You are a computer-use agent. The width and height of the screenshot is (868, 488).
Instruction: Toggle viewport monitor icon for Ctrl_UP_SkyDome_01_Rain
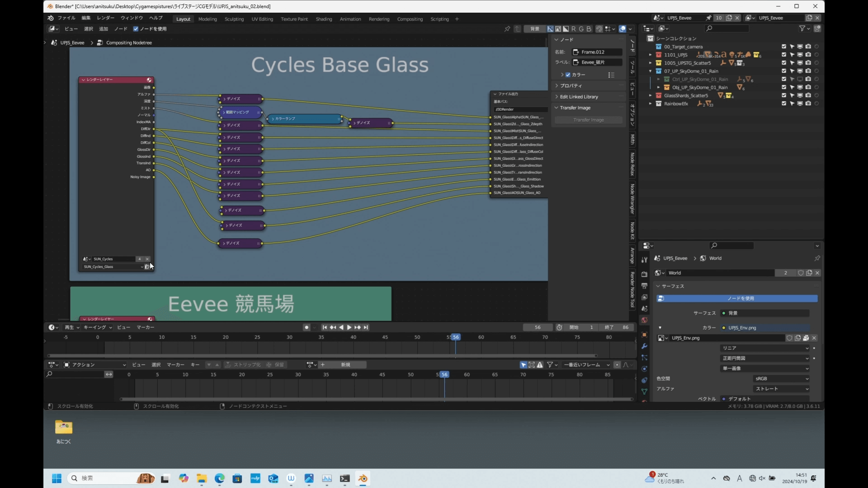click(x=800, y=79)
